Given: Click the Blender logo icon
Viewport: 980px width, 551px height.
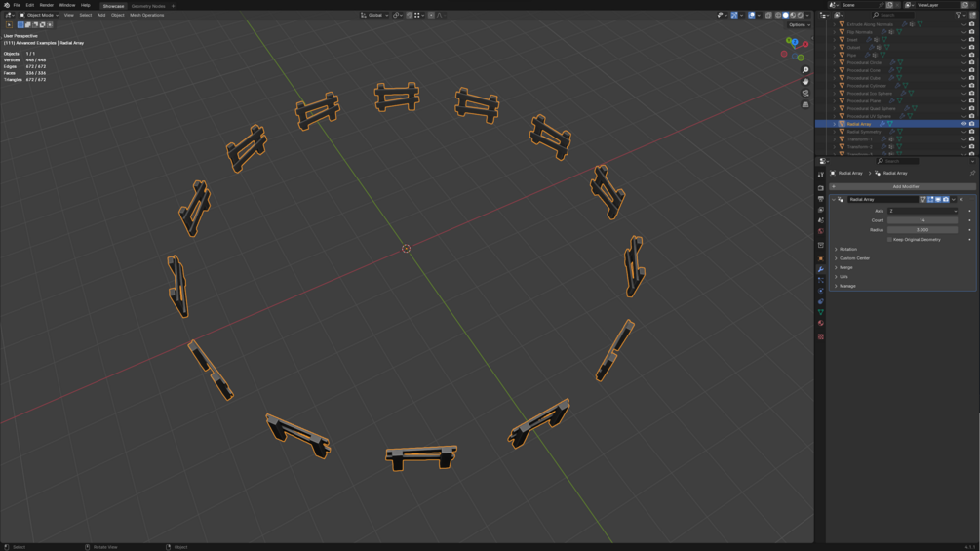Looking at the screenshot, I should point(7,5).
